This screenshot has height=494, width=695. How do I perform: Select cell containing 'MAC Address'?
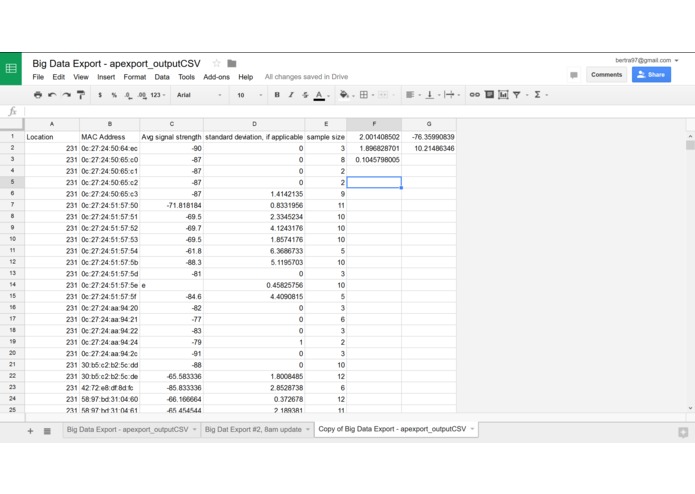(109, 137)
